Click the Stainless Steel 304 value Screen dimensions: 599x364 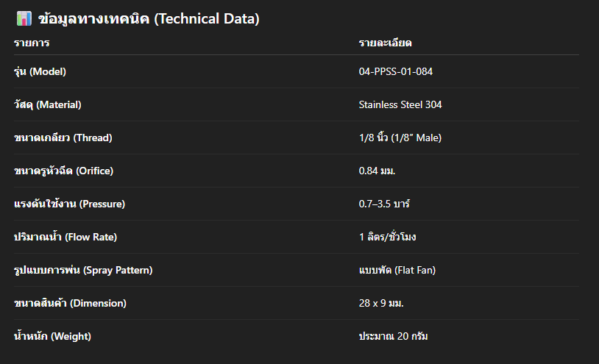click(x=400, y=105)
